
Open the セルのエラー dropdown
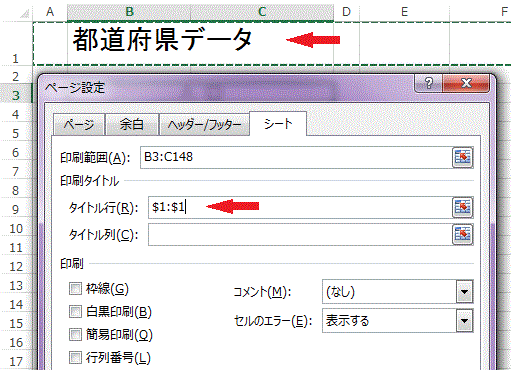coord(464,321)
